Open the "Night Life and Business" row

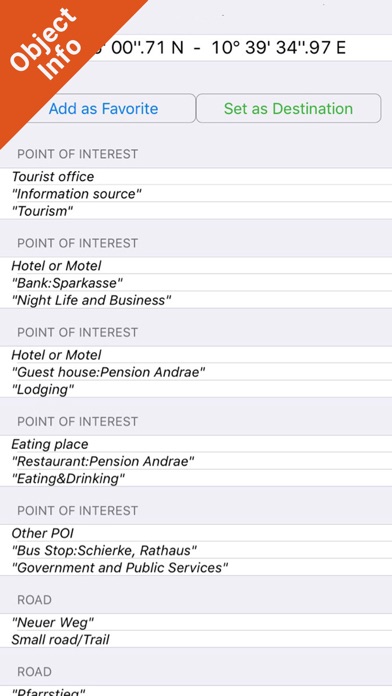(x=196, y=300)
